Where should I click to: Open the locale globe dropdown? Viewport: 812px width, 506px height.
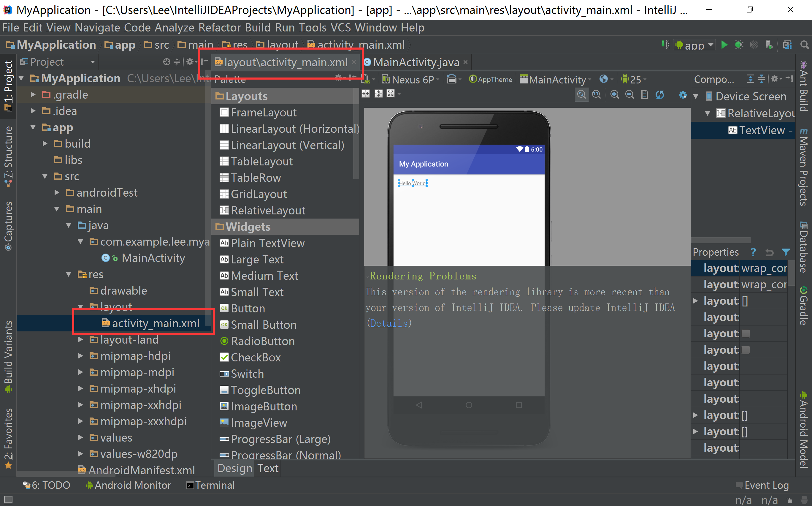click(606, 79)
